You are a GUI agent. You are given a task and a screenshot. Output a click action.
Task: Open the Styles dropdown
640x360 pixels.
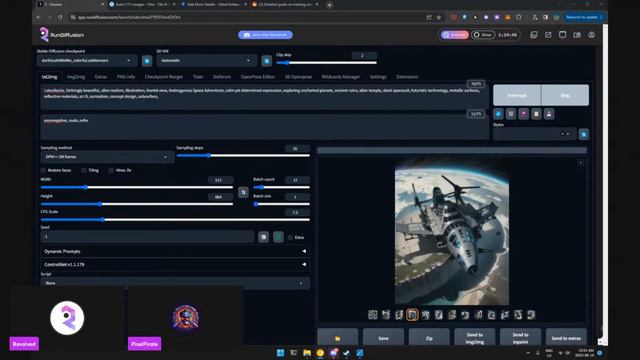[534, 134]
